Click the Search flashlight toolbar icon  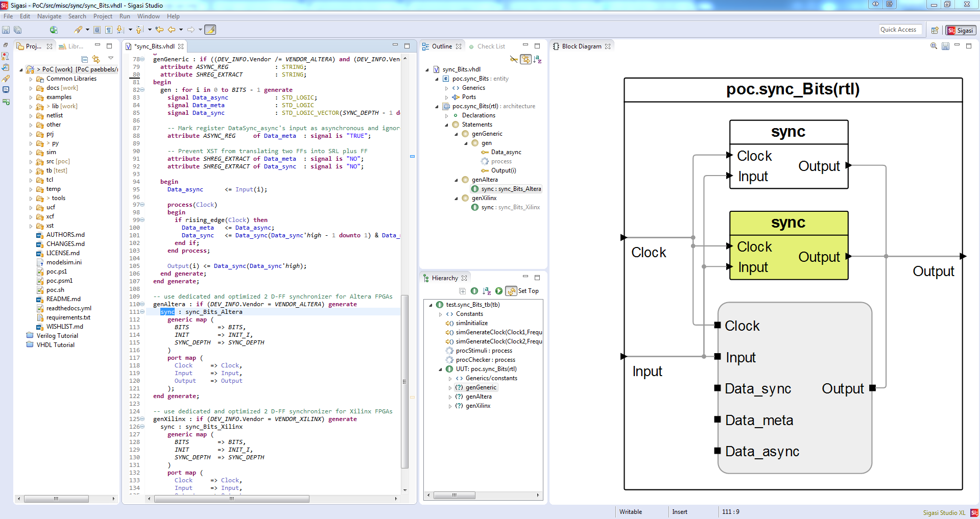click(78, 30)
